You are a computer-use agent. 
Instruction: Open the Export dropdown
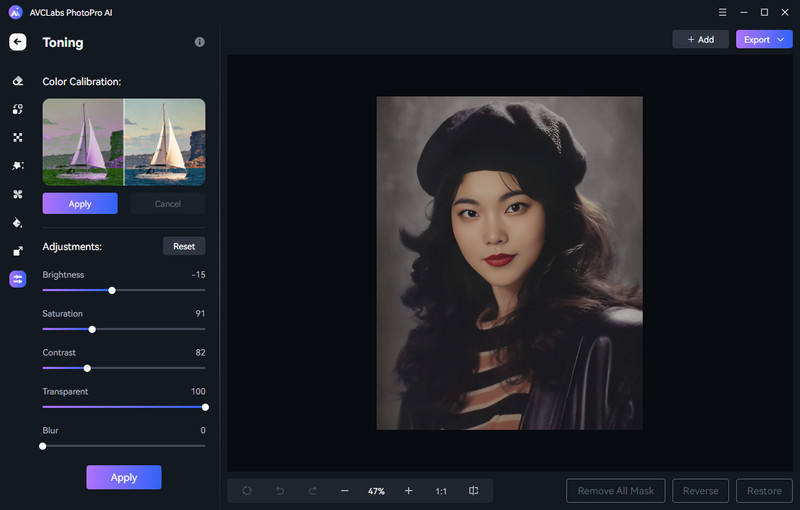764,39
